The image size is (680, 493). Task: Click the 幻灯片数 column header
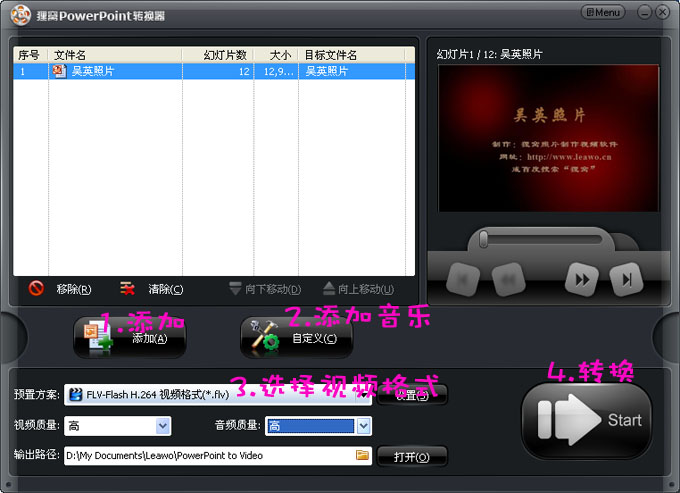pyautogui.click(x=218, y=55)
